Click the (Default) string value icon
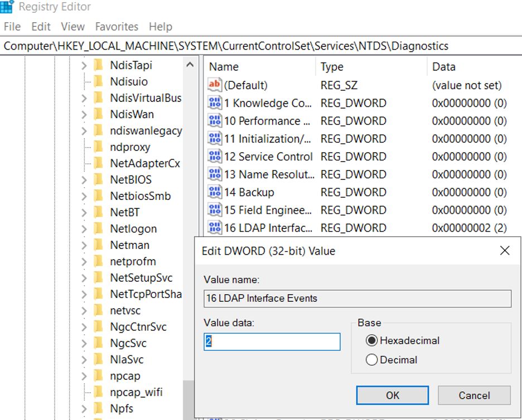The height and width of the screenshot is (420, 522). (x=214, y=85)
